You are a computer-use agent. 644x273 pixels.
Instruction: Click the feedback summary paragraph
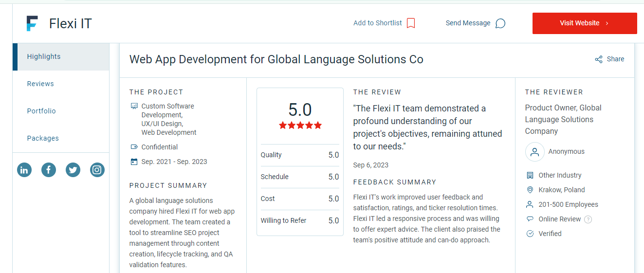(x=427, y=218)
